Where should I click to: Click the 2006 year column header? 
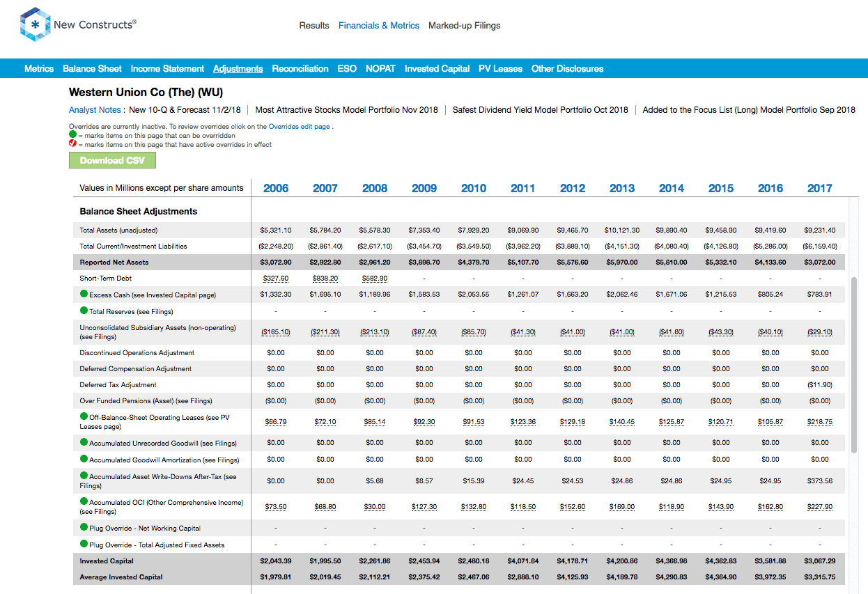coord(276,188)
